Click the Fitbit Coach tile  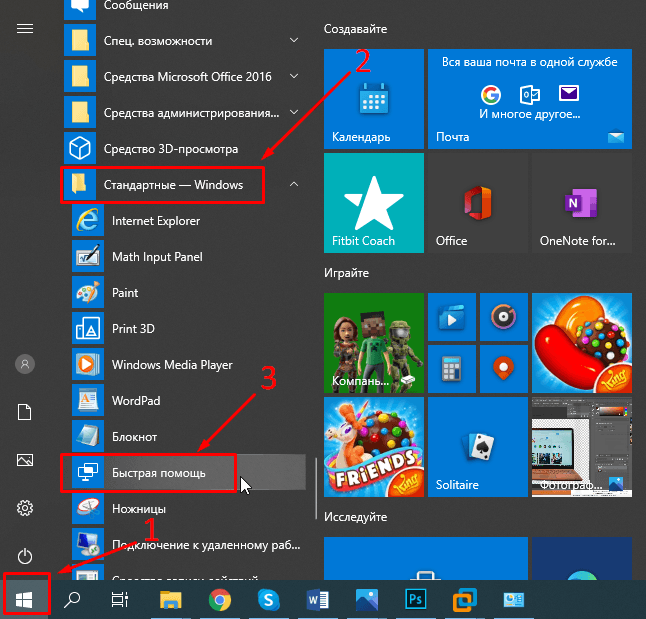[x=373, y=201]
